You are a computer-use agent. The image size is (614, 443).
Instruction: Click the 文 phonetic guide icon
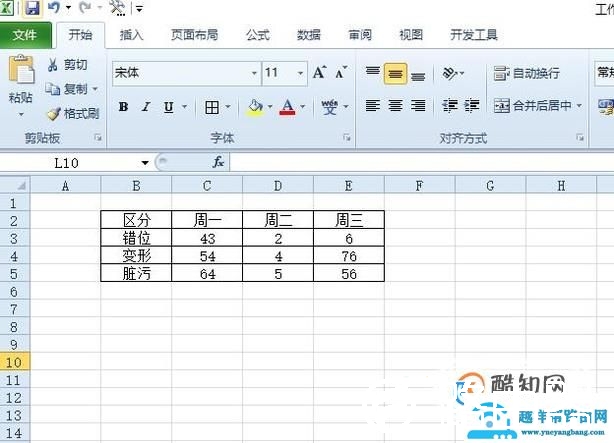pyautogui.click(x=329, y=107)
